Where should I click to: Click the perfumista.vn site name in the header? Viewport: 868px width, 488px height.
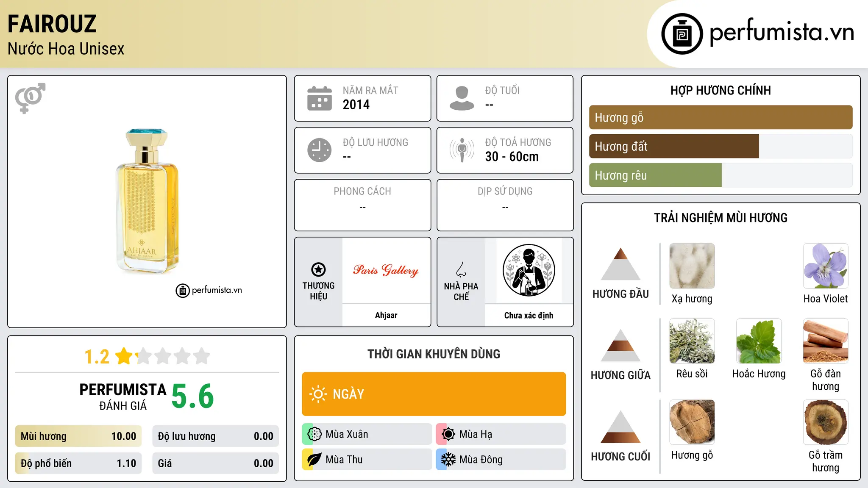click(782, 32)
